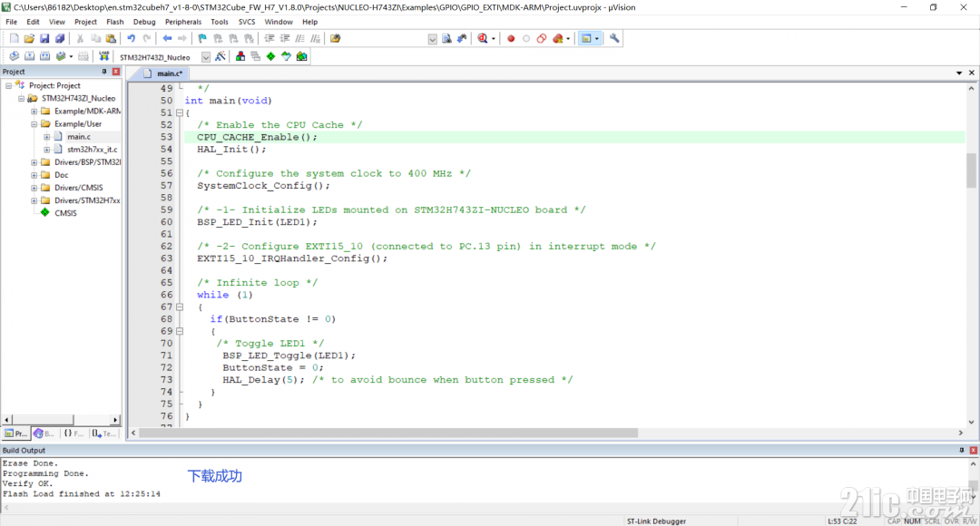Viewport: 980px width, 526px height.
Task: Comment out selection with the toolbar icon
Action: tap(300, 39)
